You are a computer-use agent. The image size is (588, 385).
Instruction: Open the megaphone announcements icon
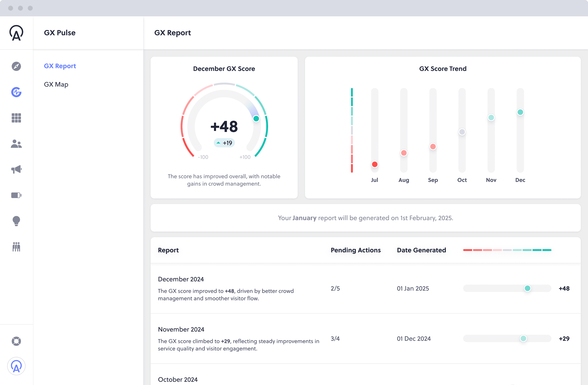[16, 169]
